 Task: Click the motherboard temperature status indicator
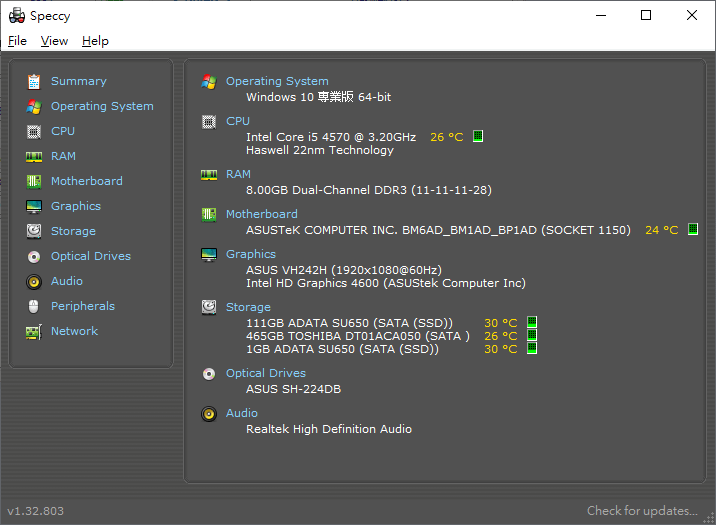pos(693,229)
